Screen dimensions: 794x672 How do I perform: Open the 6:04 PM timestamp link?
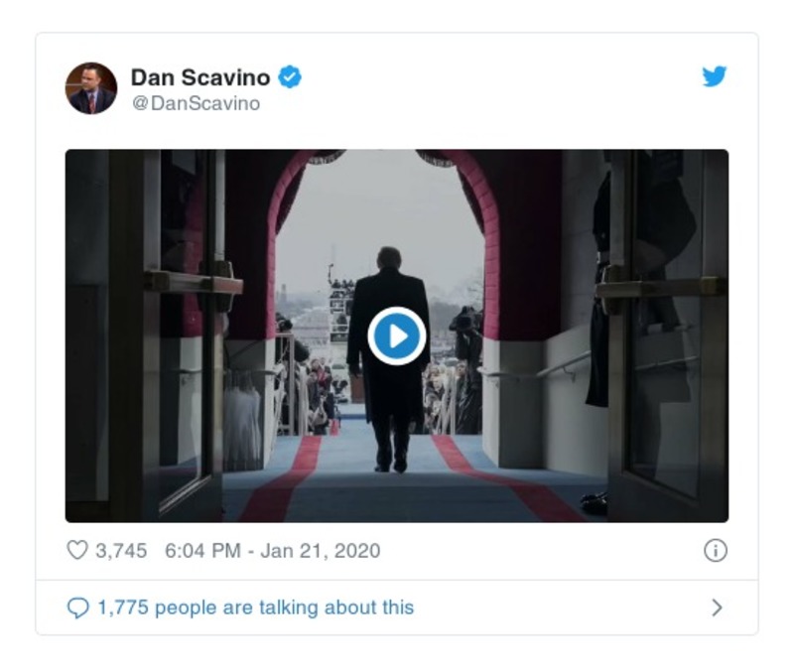[201, 550]
